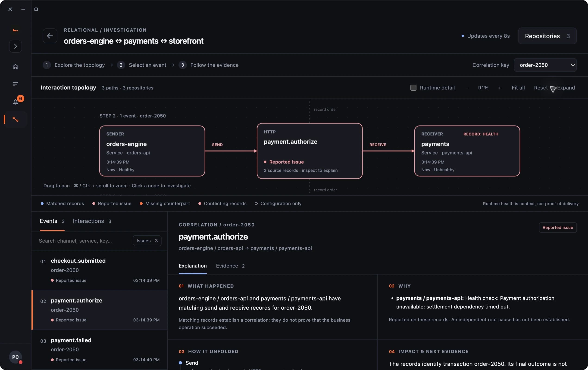The height and width of the screenshot is (370, 588).
Task: Select the relational investigation sidebar icon
Action: pyautogui.click(x=15, y=119)
